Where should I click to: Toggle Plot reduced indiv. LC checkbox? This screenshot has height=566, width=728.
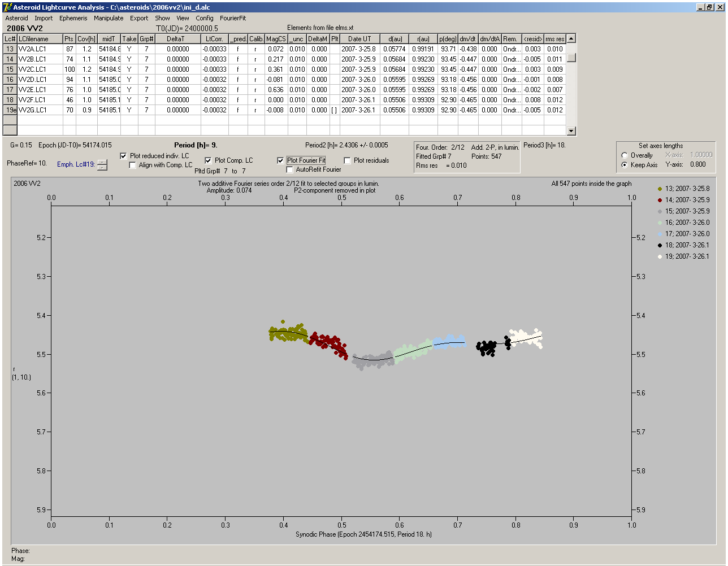click(124, 156)
